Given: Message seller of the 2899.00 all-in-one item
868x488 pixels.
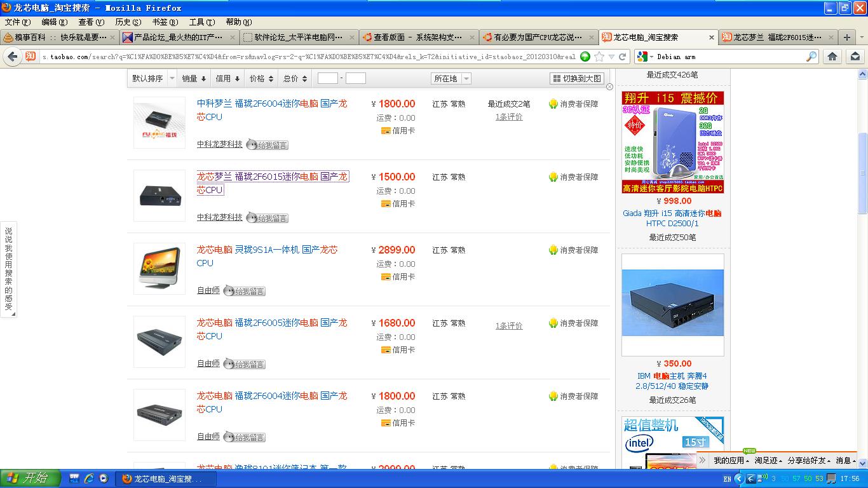Looking at the screenshot, I should point(244,291).
